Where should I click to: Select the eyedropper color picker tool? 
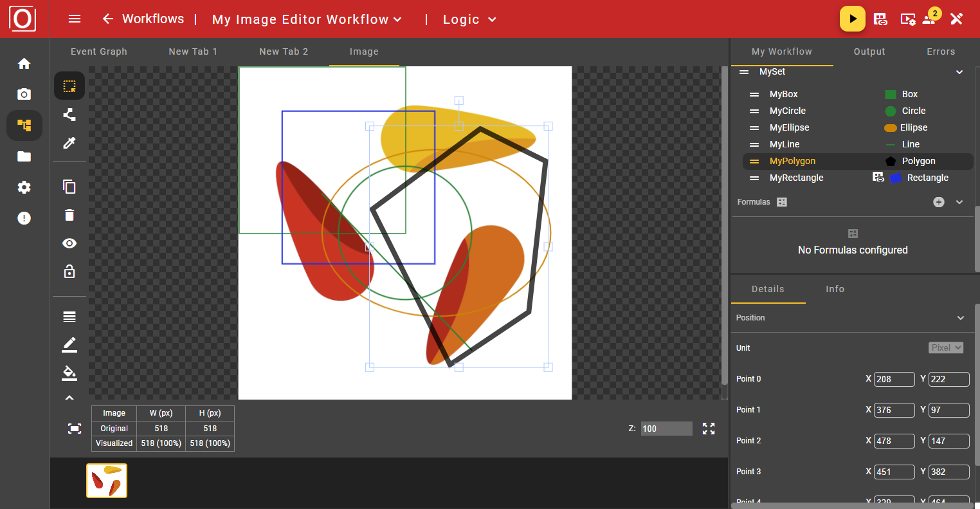click(69, 143)
